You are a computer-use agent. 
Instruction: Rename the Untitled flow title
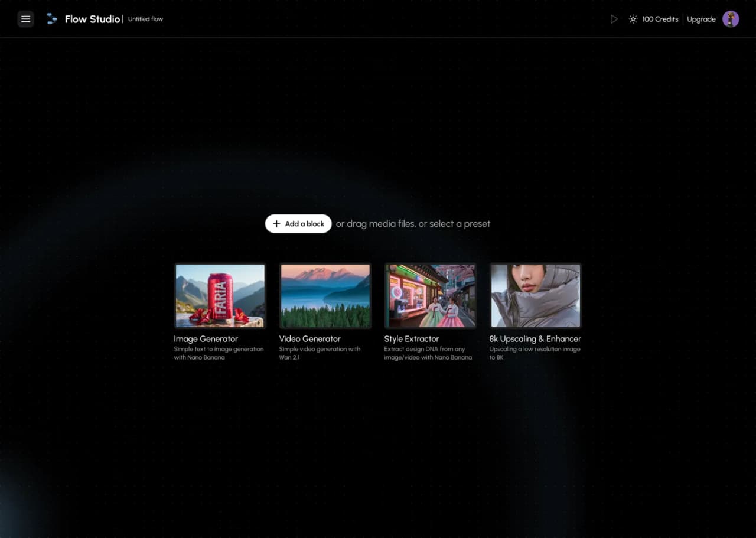coord(145,19)
